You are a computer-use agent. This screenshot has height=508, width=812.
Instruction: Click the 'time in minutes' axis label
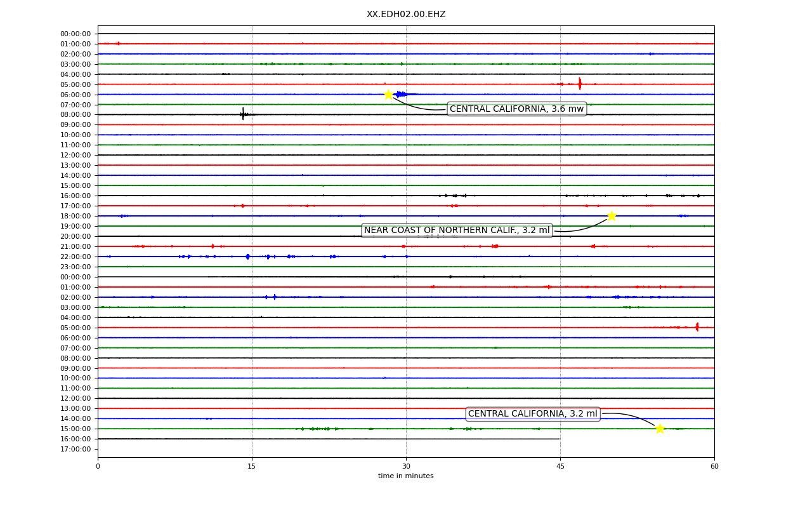[406, 476]
